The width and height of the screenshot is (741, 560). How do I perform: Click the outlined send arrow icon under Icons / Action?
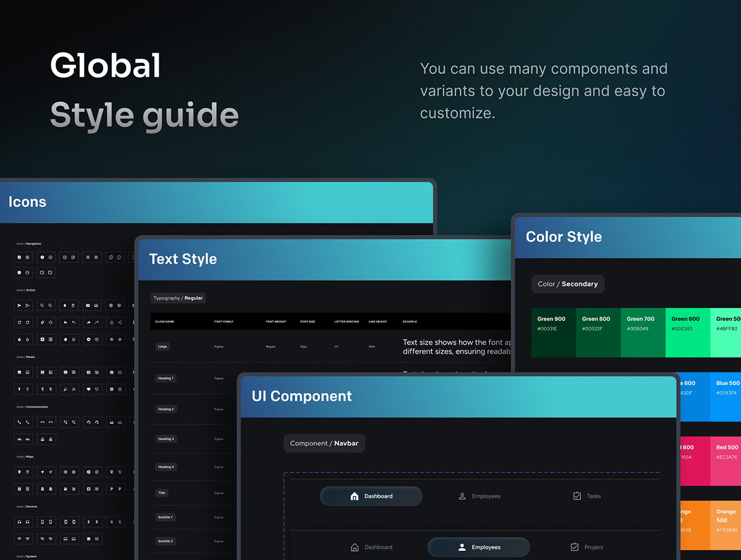coord(27,305)
